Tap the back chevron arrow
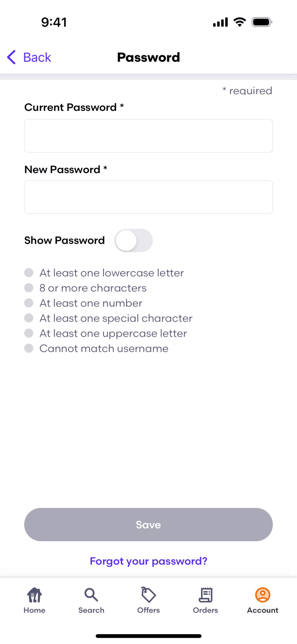This screenshot has width=297, height=644. click(11, 57)
